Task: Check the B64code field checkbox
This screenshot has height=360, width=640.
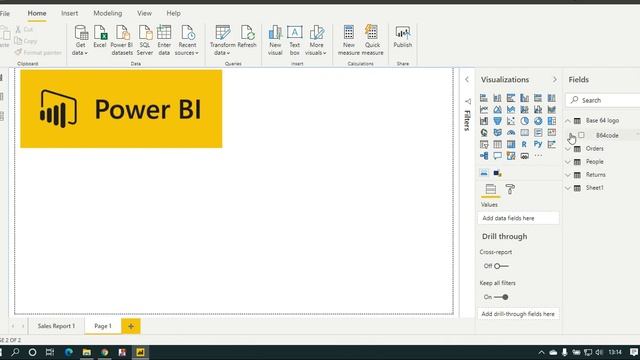Action: [x=581, y=135]
